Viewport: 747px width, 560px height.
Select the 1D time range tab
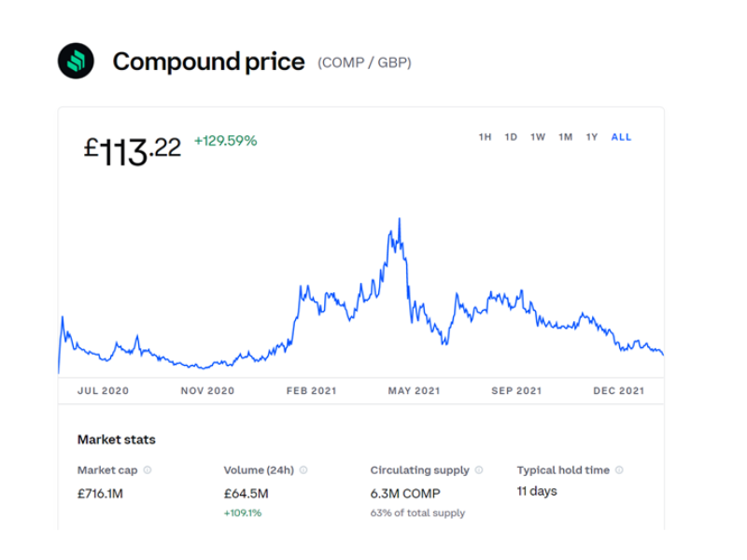tap(511, 136)
